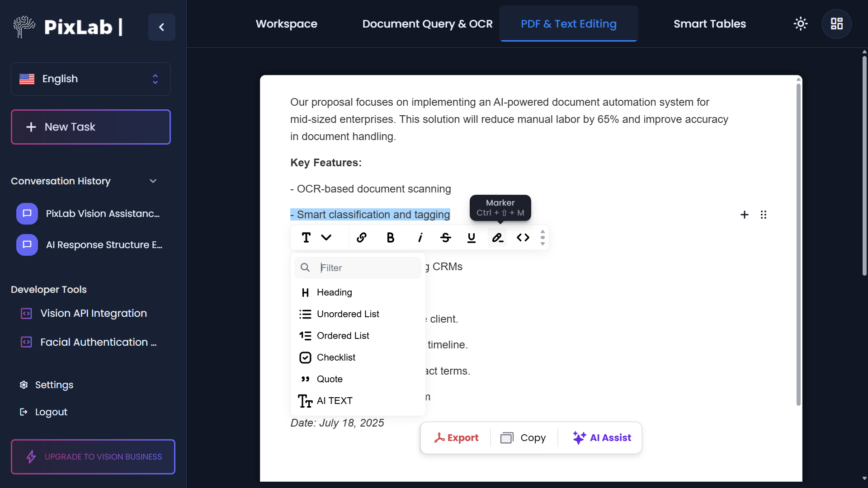The image size is (868, 488).
Task: Toggle bold formatting on selected text
Action: tap(391, 238)
